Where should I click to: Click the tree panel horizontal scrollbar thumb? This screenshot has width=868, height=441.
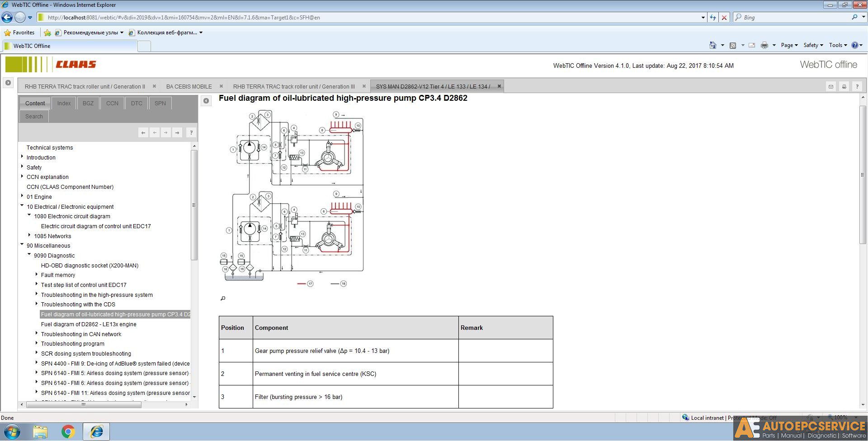click(x=83, y=404)
